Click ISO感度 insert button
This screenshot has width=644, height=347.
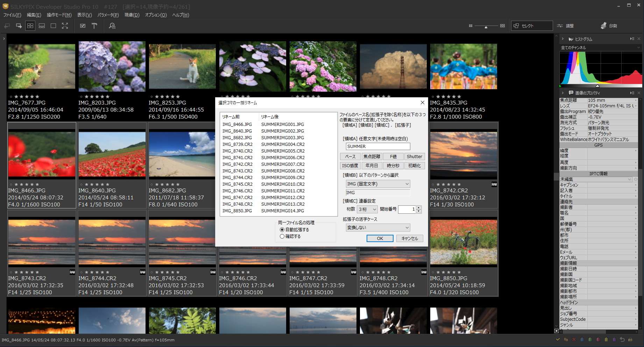tap(350, 166)
